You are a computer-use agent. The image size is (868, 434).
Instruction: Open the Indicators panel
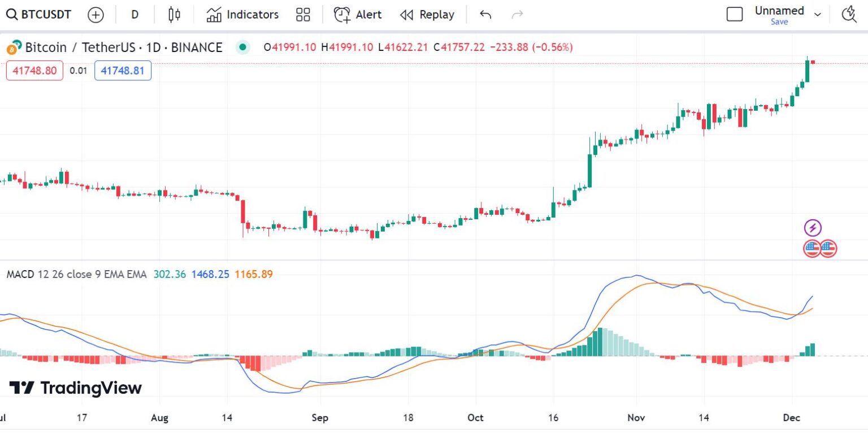[242, 15]
